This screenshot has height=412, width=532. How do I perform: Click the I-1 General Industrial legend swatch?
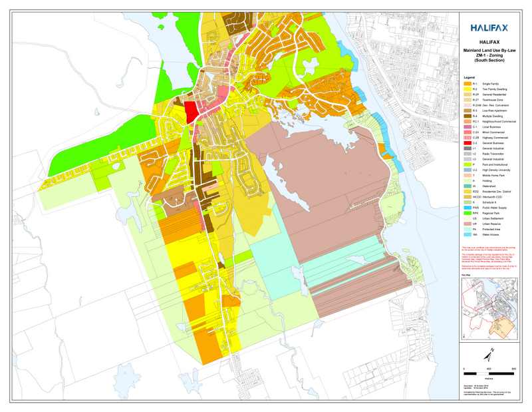coord(467,148)
